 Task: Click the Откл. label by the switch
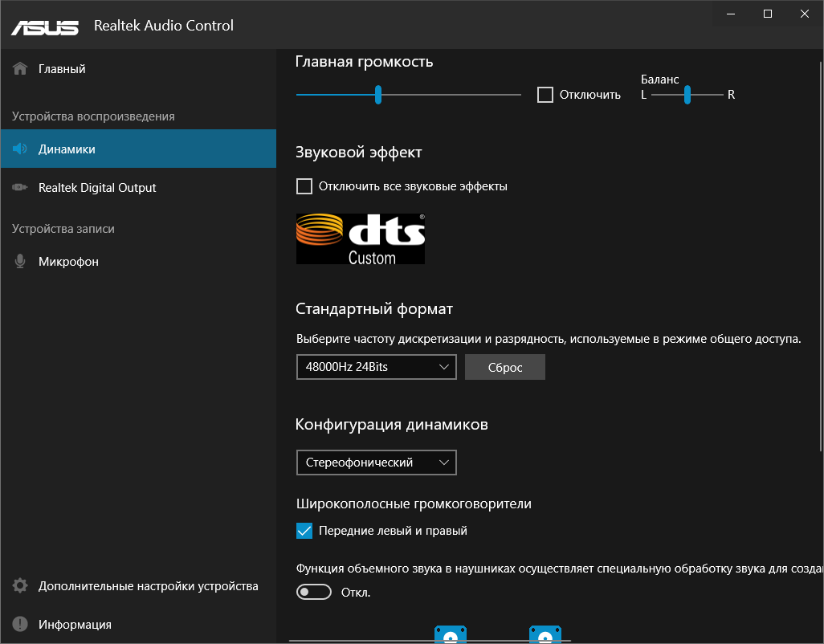(x=356, y=593)
